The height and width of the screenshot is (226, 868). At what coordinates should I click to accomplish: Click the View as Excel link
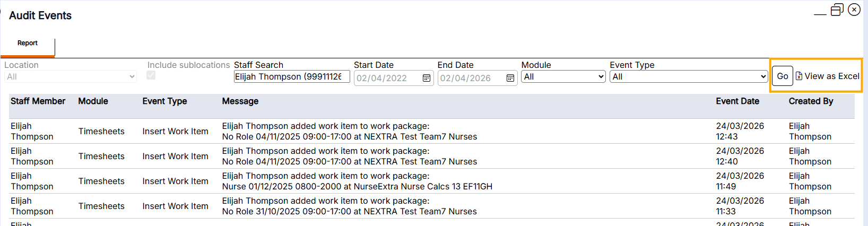click(x=831, y=76)
